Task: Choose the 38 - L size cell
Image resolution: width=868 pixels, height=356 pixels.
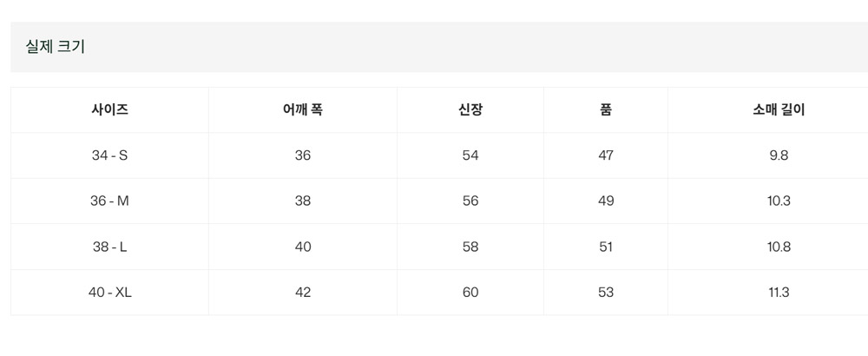Action: point(109,247)
